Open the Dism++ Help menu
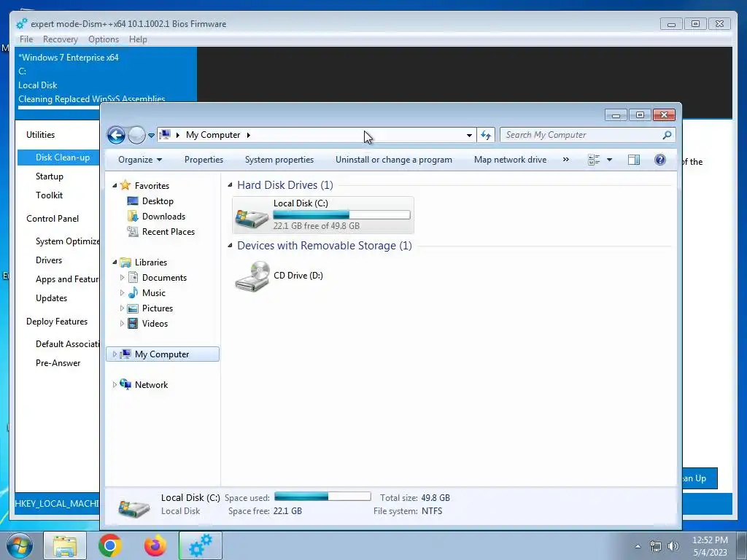This screenshot has width=747, height=560. pyautogui.click(x=138, y=39)
